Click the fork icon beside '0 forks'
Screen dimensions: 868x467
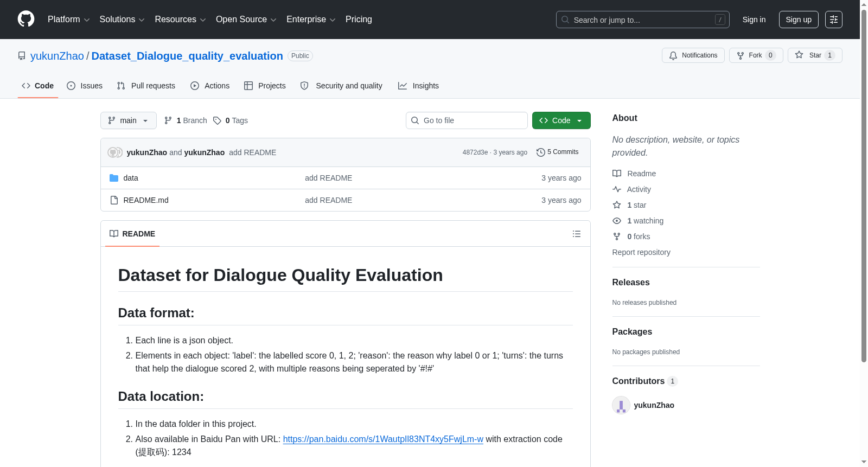tap(617, 236)
